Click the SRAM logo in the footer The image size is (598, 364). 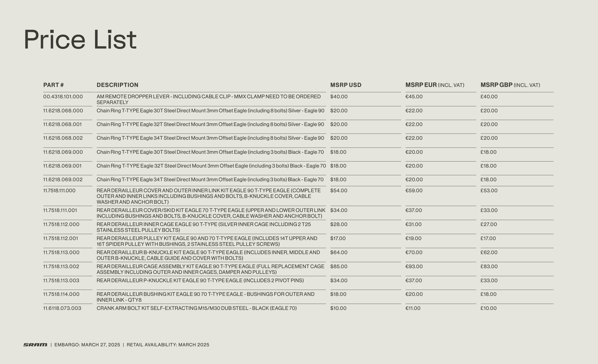coord(35,345)
